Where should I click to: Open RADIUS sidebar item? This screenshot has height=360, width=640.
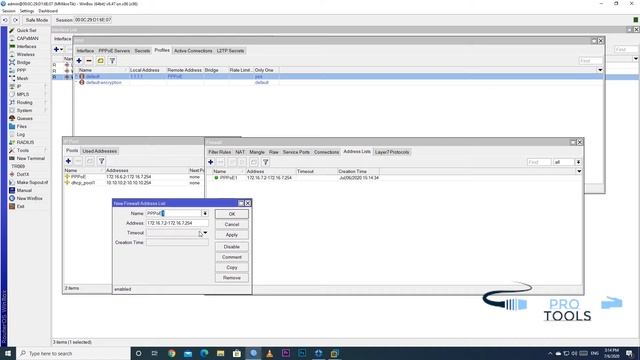tap(25, 142)
